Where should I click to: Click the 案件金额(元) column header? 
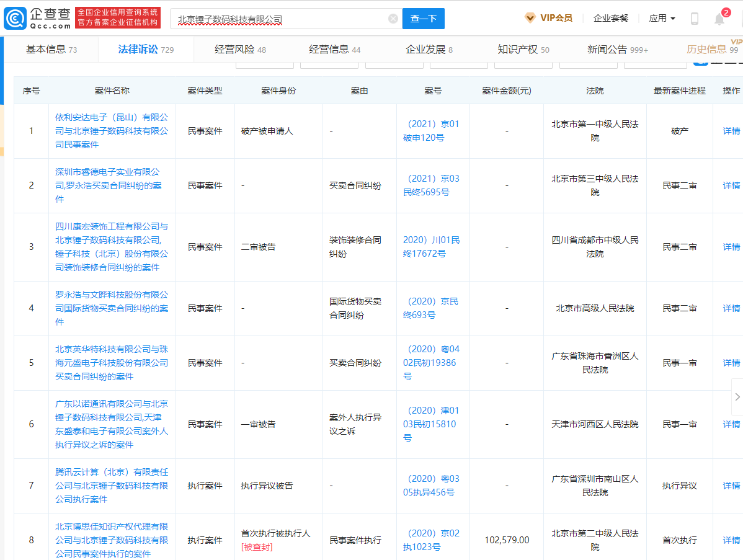(507, 91)
